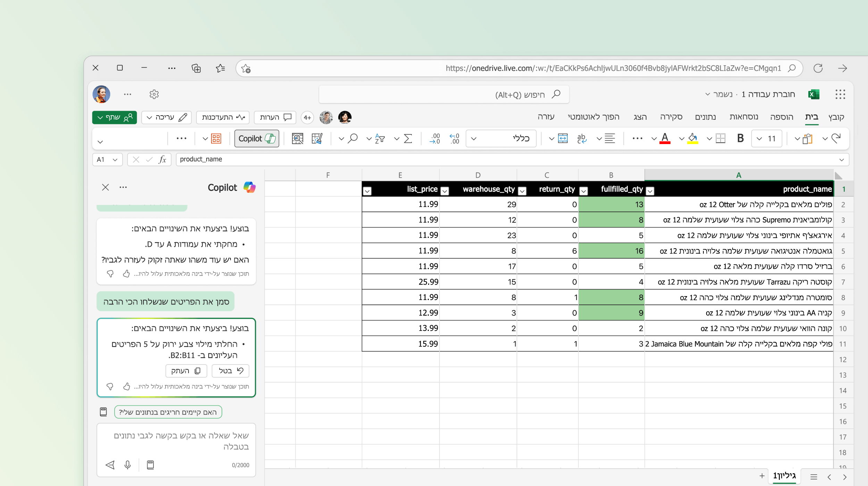Select the גיליון1 sheet tab
This screenshot has width=868, height=486.
(x=784, y=476)
